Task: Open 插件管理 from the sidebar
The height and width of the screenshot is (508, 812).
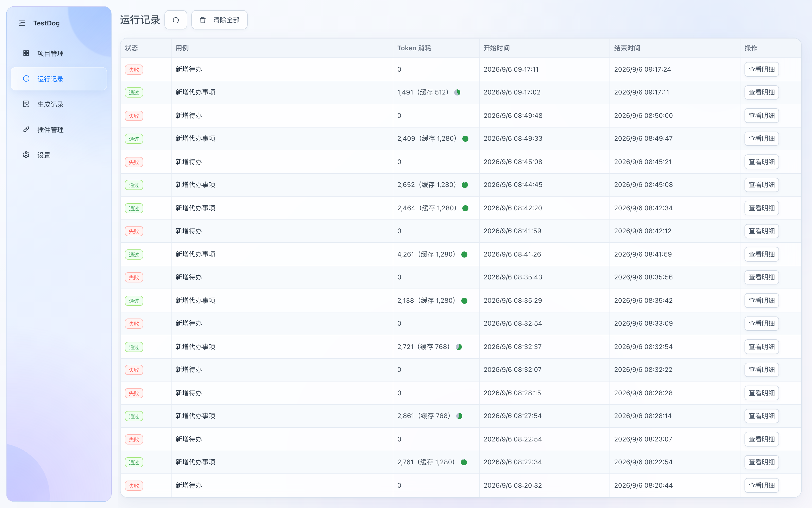Action: click(x=59, y=130)
